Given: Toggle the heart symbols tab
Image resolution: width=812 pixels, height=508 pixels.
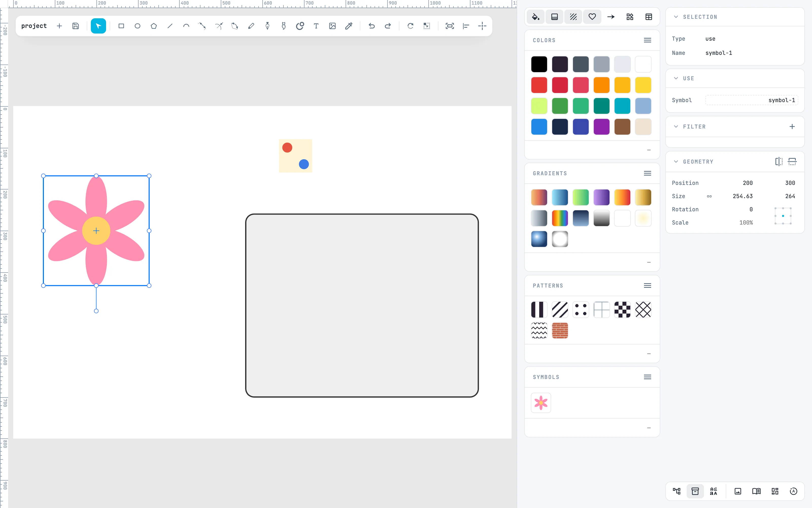Looking at the screenshot, I should pos(592,17).
